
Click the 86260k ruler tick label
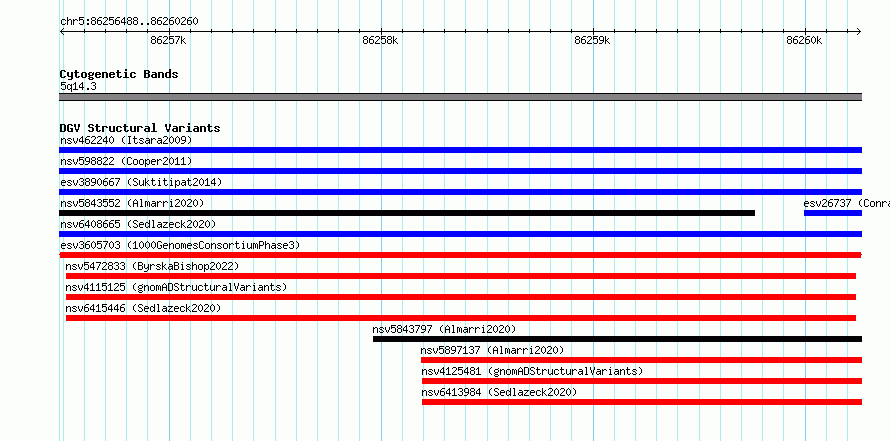tap(804, 41)
